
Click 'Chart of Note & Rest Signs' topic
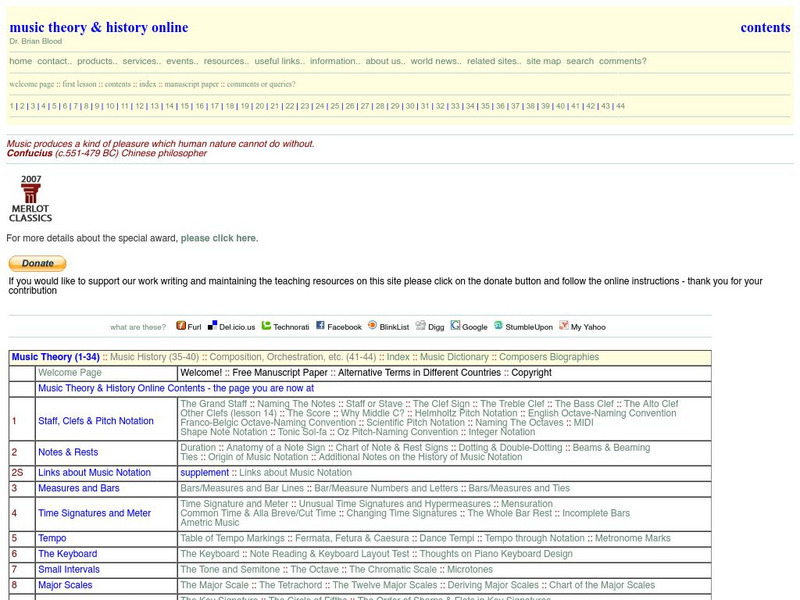point(392,447)
